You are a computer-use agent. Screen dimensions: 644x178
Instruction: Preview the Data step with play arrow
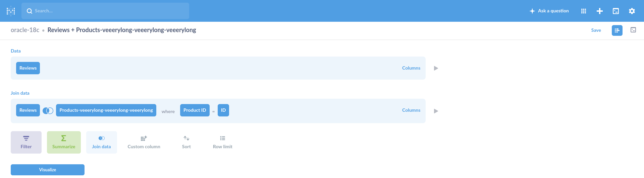(x=436, y=68)
